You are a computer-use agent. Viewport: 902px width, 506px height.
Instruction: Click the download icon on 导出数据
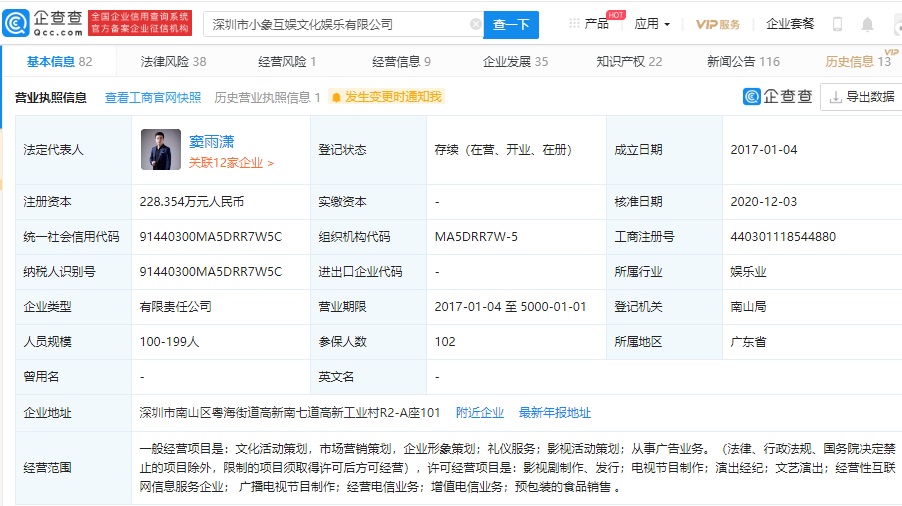(x=833, y=97)
